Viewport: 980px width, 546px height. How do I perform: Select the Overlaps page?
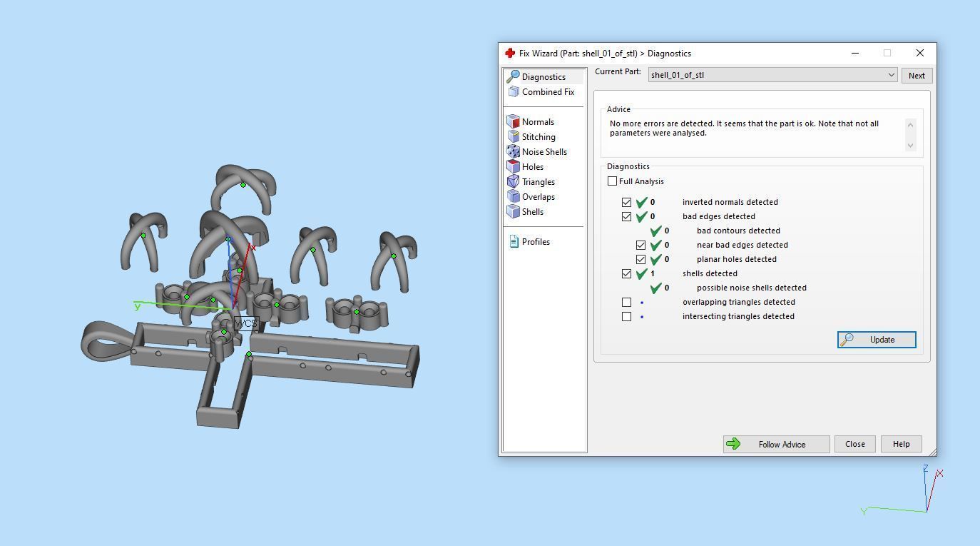pos(539,196)
